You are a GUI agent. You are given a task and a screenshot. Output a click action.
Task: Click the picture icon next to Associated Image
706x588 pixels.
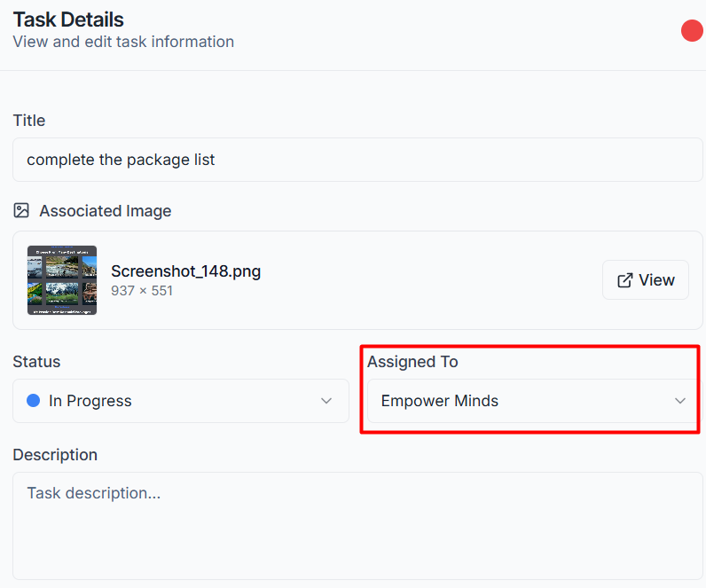click(21, 210)
